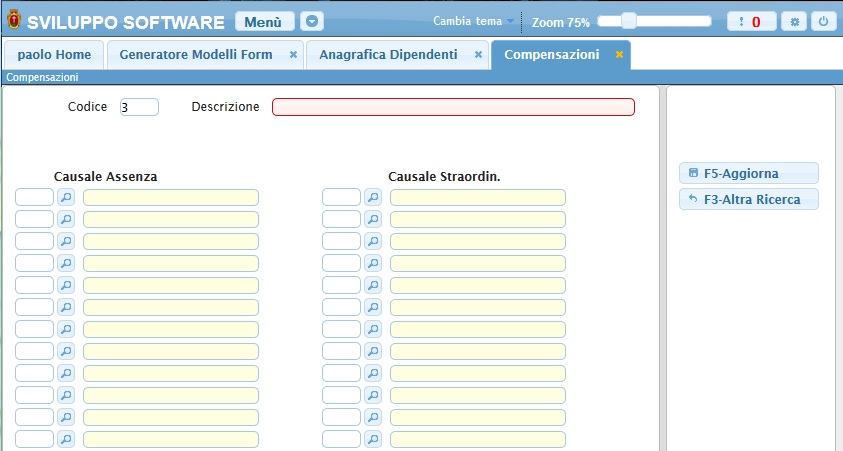Open the red alert notifications counter
Screen dimensions: 843x451
(751, 21)
